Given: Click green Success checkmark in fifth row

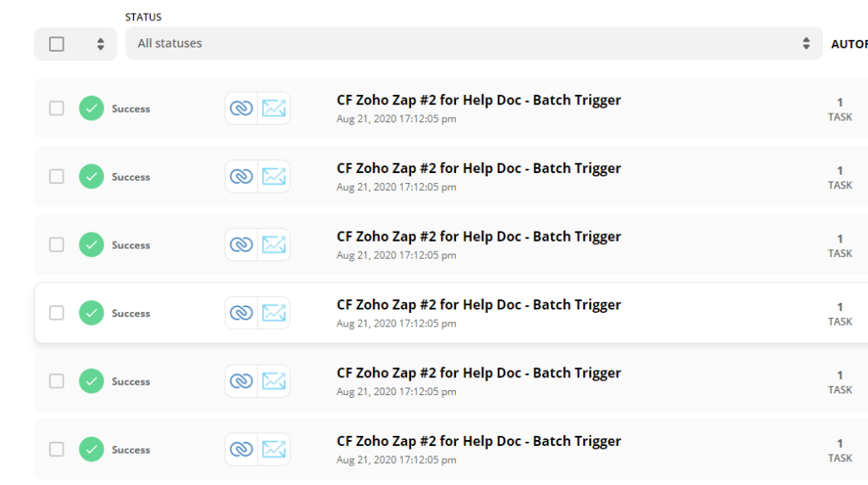Looking at the screenshot, I should click(92, 381).
